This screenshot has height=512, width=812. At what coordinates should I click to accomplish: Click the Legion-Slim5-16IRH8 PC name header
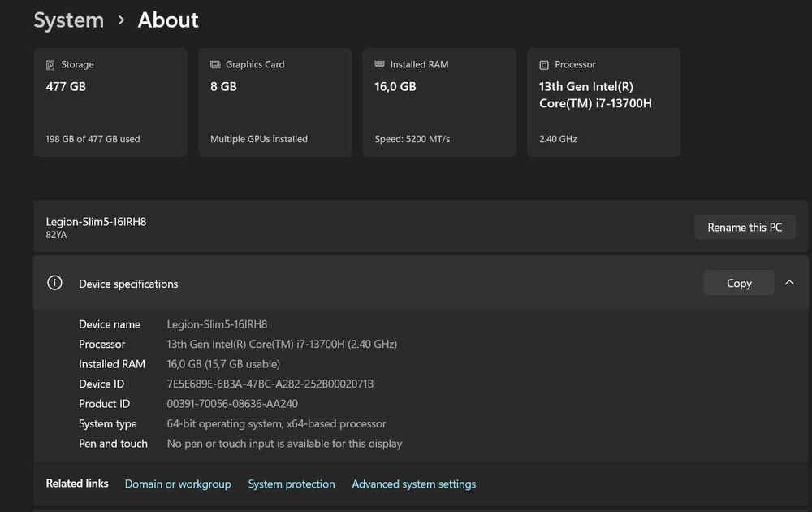(x=97, y=222)
